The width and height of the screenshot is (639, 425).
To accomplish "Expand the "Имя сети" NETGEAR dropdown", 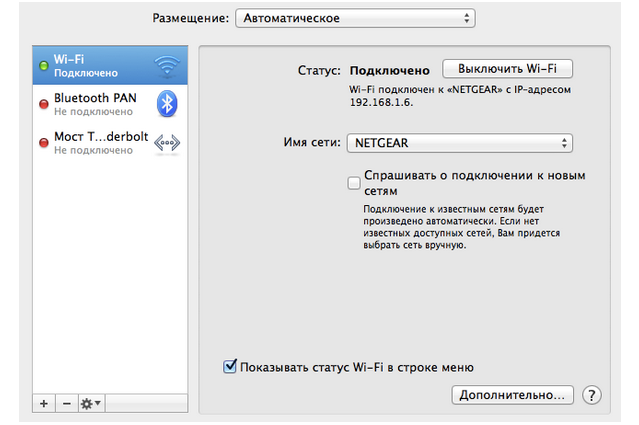I will (460, 143).
